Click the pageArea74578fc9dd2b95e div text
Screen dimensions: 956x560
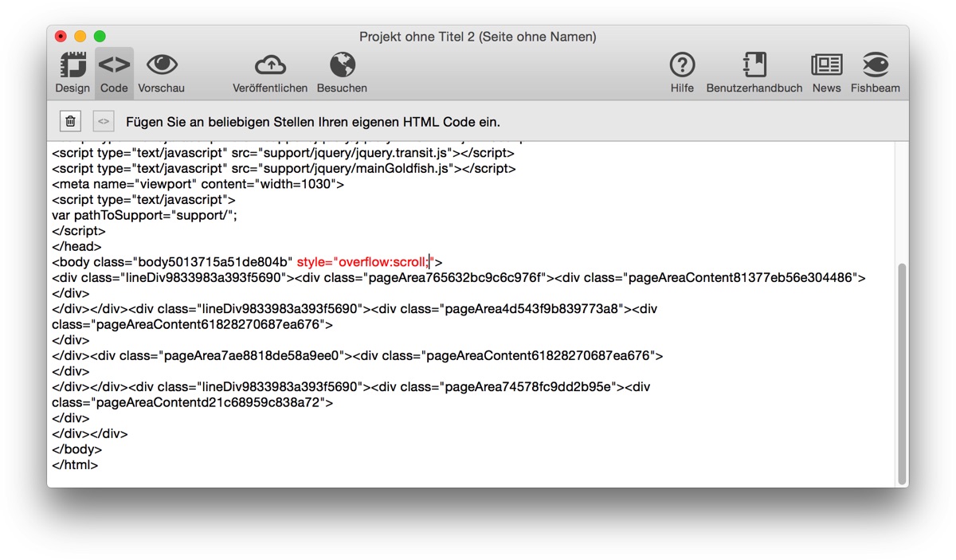pyautogui.click(x=499, y=386)
